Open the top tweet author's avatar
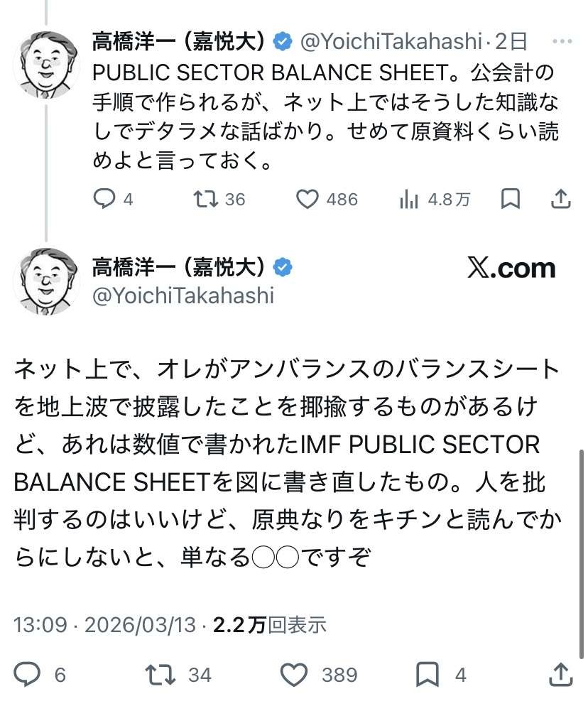Image resolution: width=588 pixels, height=706 pixels. 46,64
